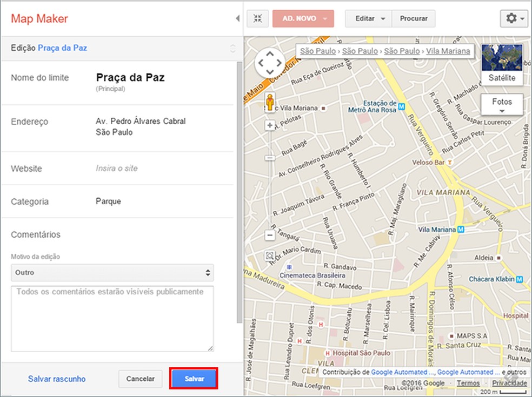Click the fullscreen shrink arrows icon
Viewport: 532px width, 397px height.
(x=258, y=18)
